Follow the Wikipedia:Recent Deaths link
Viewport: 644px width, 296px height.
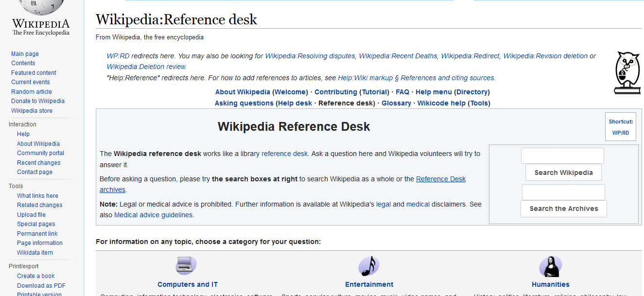(x=398, y=56)
